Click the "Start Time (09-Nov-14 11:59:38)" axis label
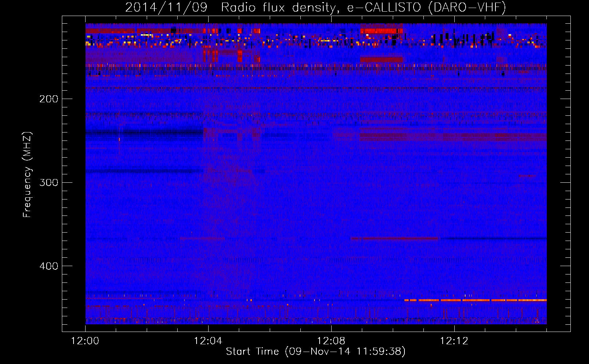The image size is (589, 364). tap(316, 352)
